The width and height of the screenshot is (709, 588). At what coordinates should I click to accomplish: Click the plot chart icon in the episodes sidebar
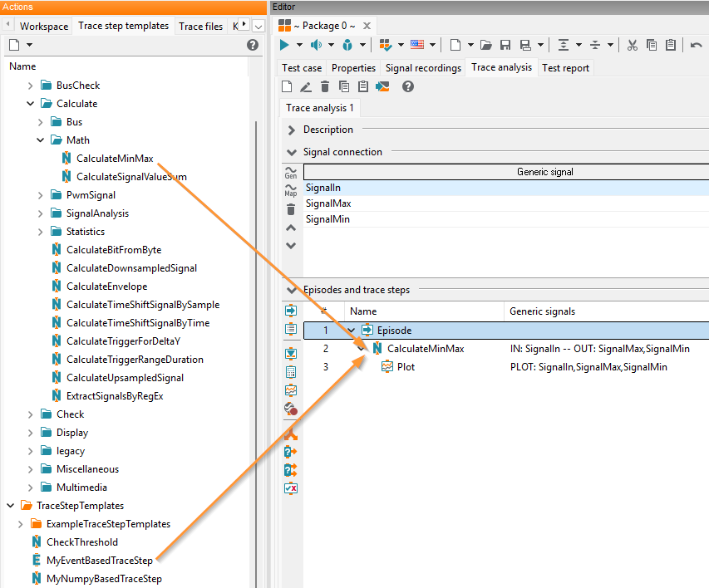click(x=291, y=390)
